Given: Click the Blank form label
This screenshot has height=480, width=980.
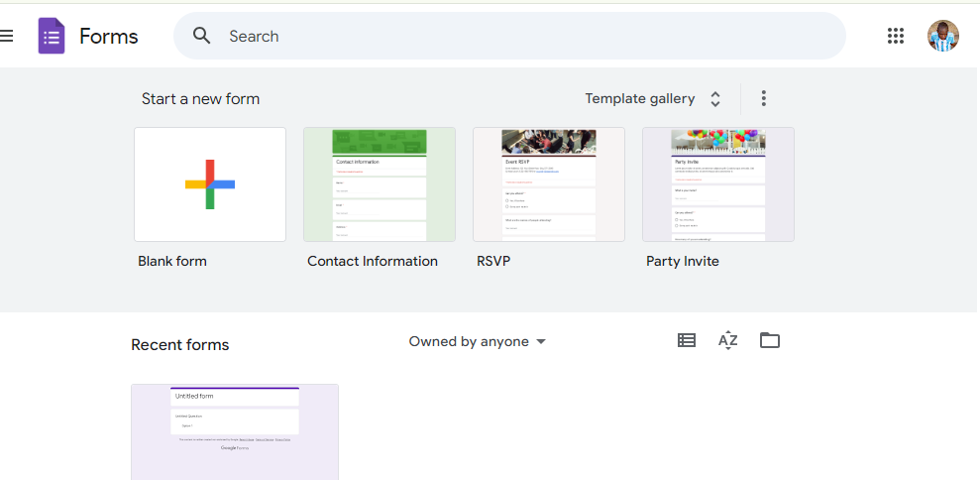Looking at the screenshot, I should tap(172, 261).
